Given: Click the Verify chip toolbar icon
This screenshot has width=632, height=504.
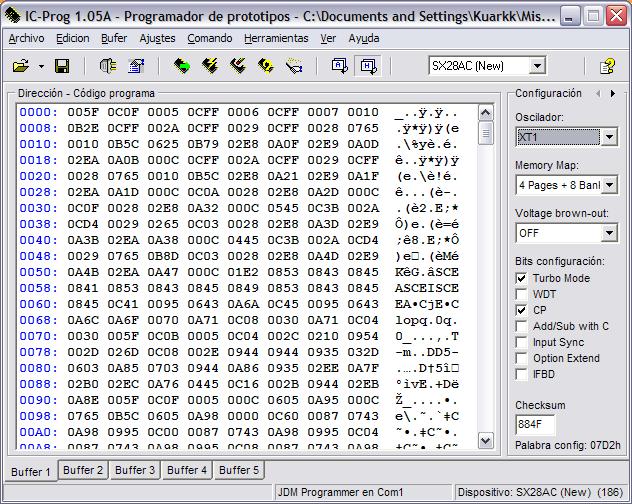Looking at the screenshot, I should pos(266,66).
